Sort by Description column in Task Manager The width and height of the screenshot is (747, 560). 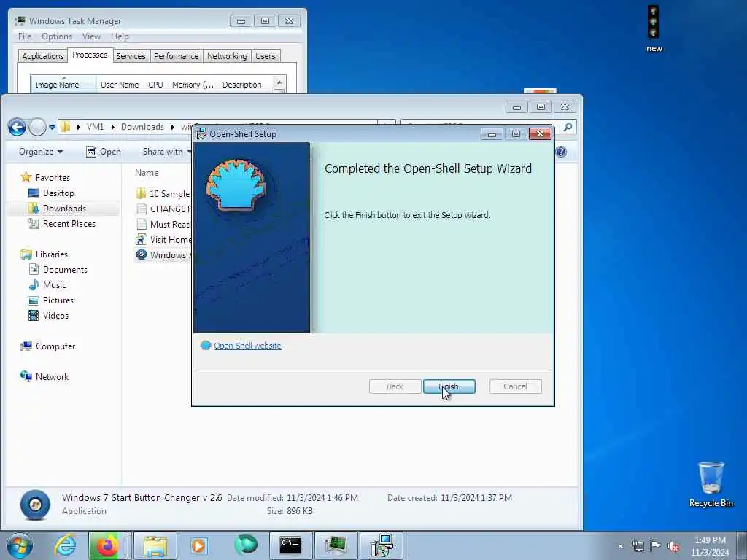[242, 85]
